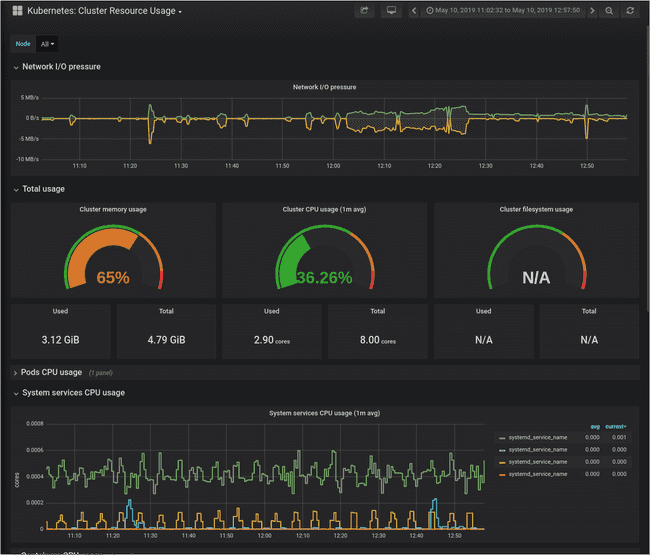Screen dimensions: 650x555
Task: Sort legend by current column
Action: (x=616, y=427)
